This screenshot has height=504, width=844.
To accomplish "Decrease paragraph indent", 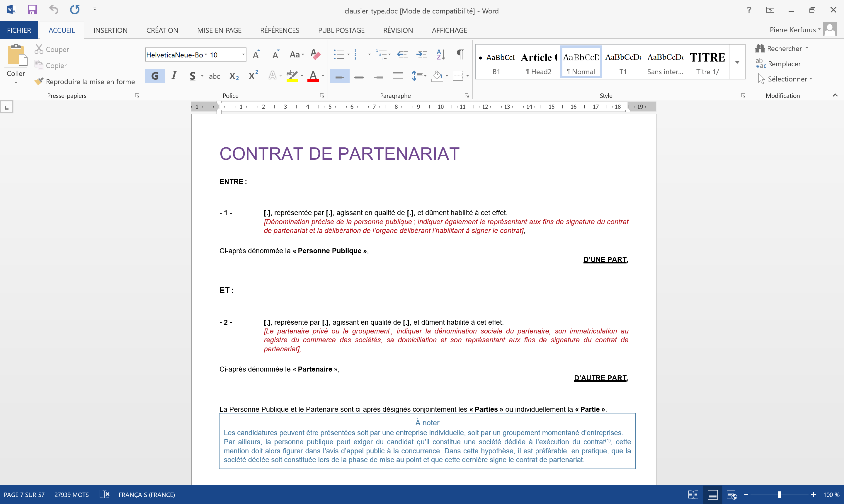I will point(402,54).
